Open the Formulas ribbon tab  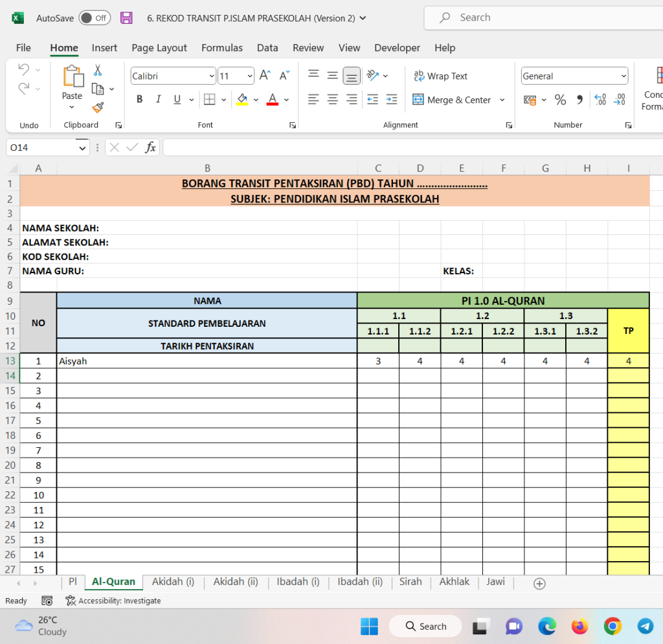coord(222,48)
